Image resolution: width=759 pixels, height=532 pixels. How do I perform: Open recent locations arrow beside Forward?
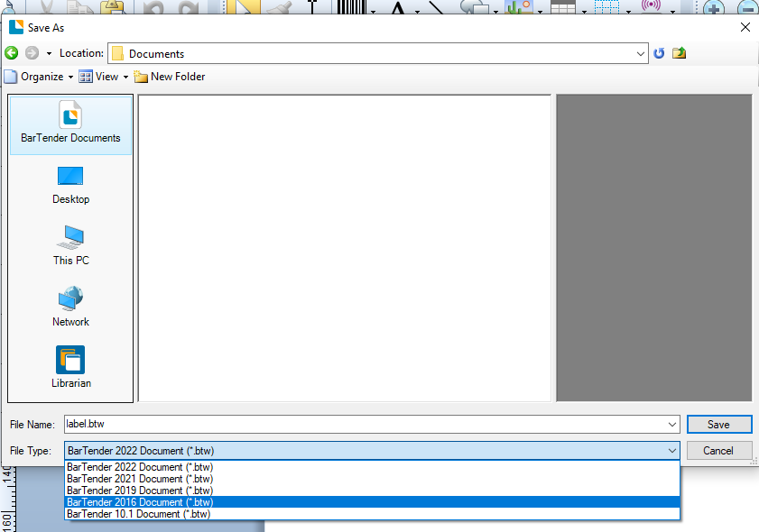(x=49, y=53)
